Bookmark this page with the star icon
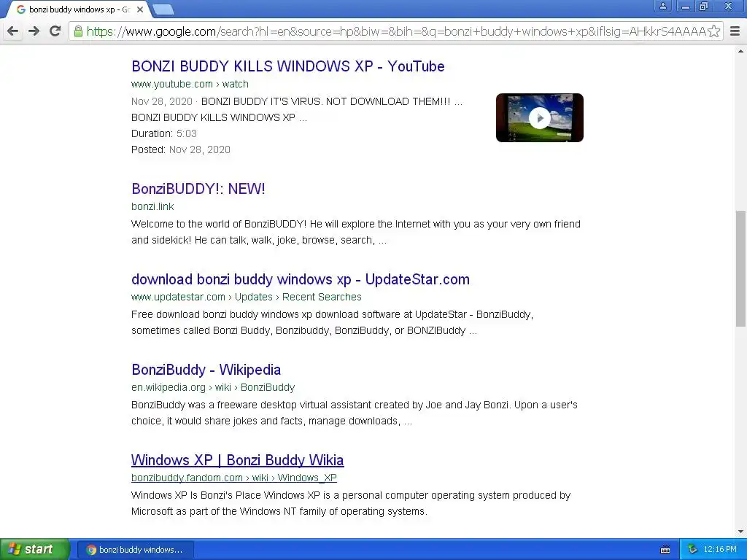 coord(713,31)
